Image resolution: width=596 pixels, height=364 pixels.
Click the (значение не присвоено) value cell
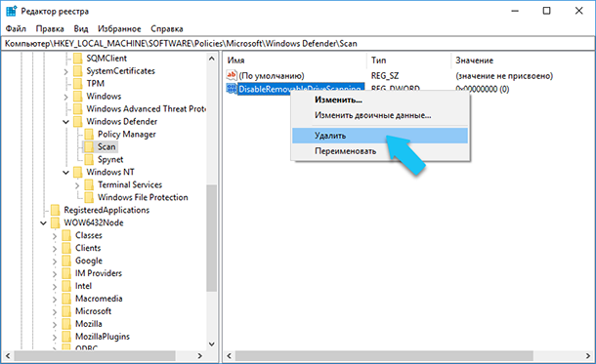[x=504, y=76]
